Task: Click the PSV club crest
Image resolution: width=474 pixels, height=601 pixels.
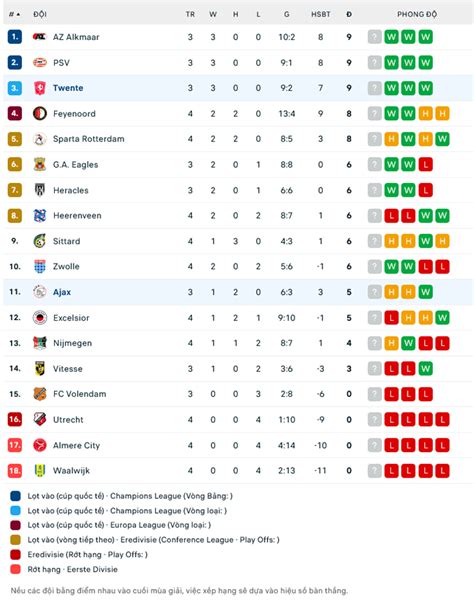Action: pos(39,62)
